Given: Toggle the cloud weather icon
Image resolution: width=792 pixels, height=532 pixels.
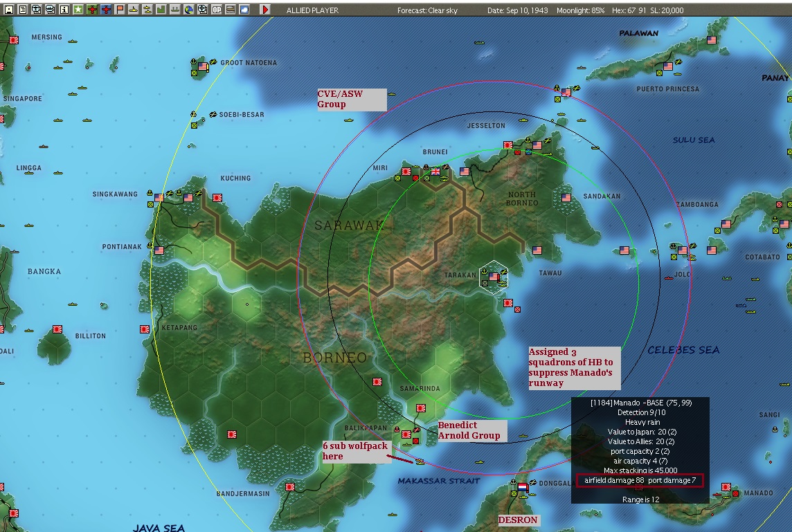Looking at the screenshot, I should (244, 10).
